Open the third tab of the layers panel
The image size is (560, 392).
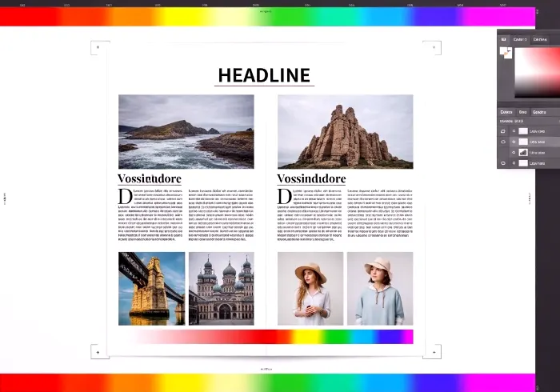[x=539, y=112]
